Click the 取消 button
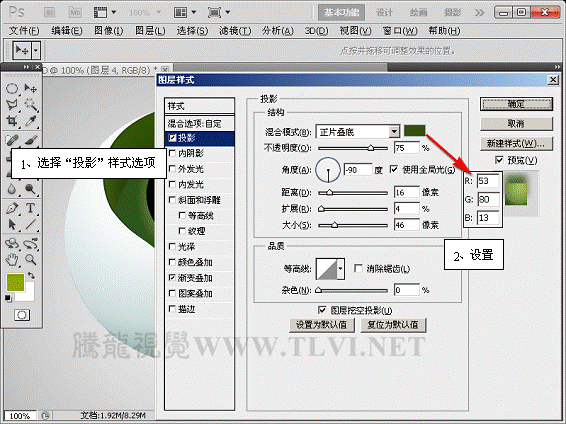The height and width of the screenshot is (424, 566). pyautogui.click(x=516, y=124)
